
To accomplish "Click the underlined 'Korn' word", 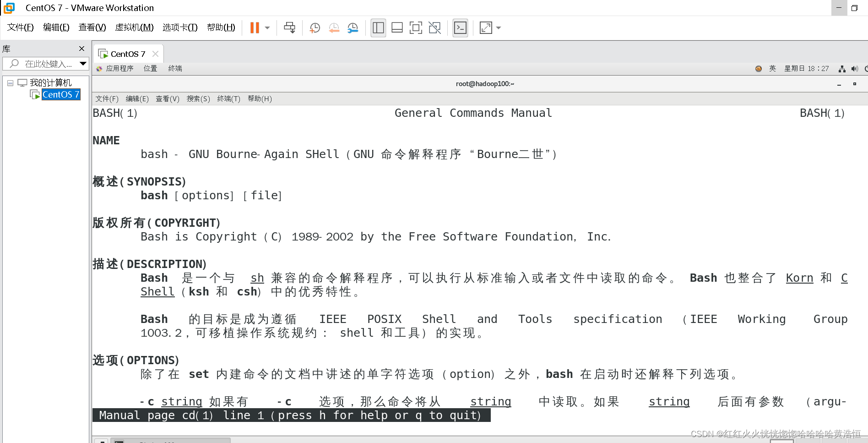I will point(799,278).
